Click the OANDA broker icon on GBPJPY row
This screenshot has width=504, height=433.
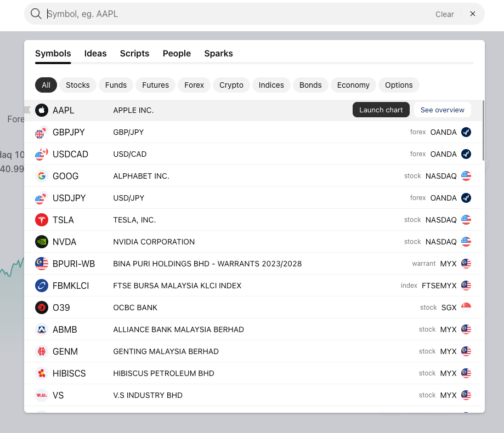click(466, 132)
